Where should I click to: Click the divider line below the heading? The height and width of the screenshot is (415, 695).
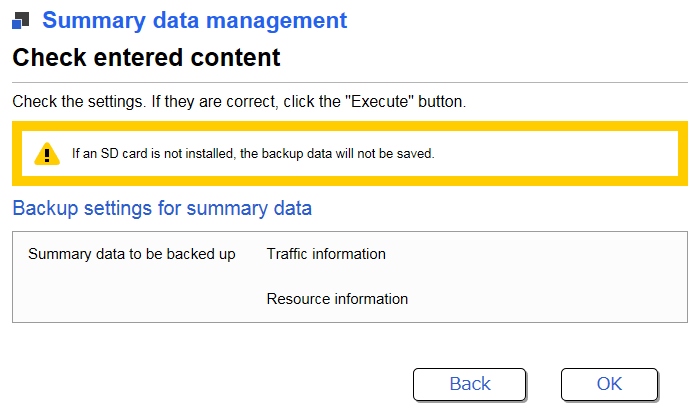[350, 82]
